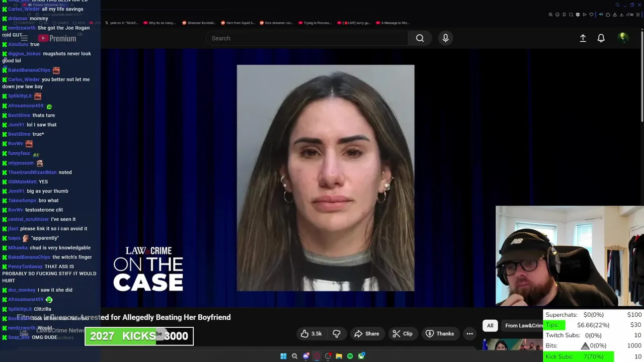Click the snapshot capture icon in browser toolbar
Image resolution: width=644 pixels, height=362 pixels.
pyautogui.click(x=571, y=15)
